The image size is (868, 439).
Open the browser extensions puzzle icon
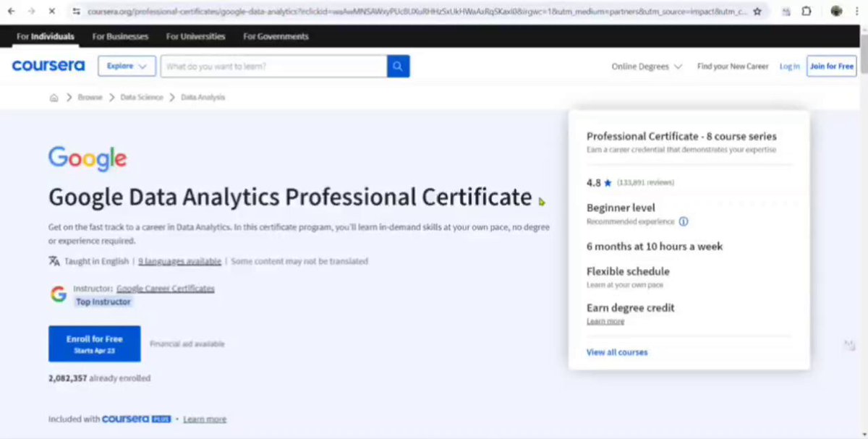click(x=807, y=12)
